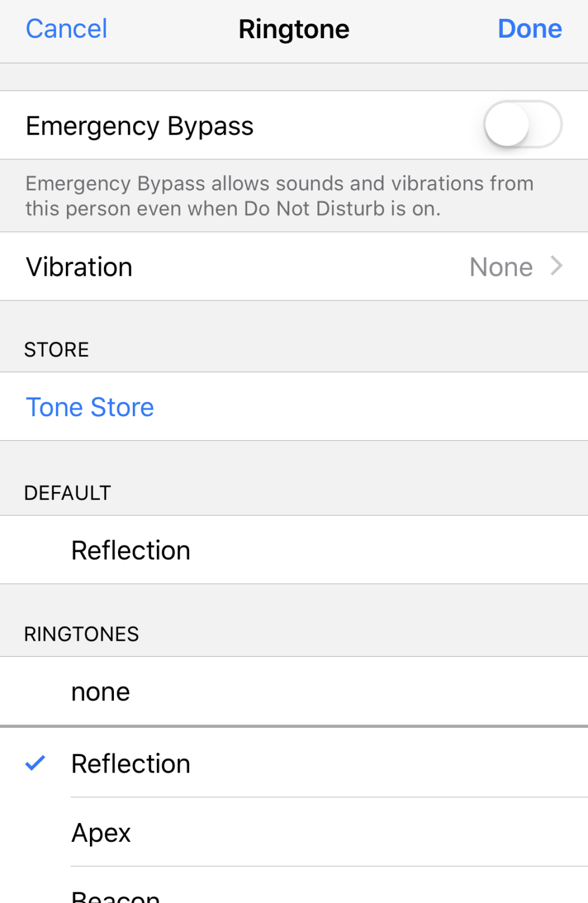The height and width of the screenshot is (903, 588).
Task: Toggle the Emergency Bypass switch on
Action: click(x=523, y=125)
